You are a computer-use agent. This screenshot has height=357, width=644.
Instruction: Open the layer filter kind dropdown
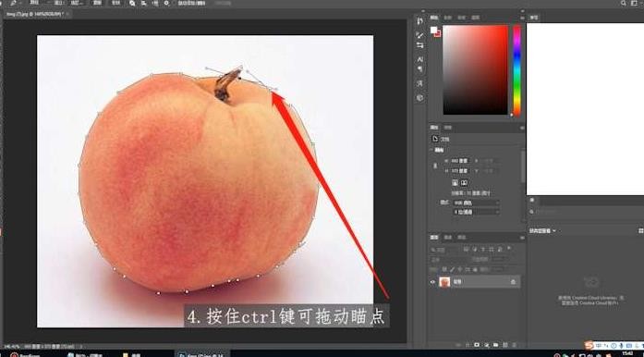pyautogui.click(x=444, y=249)
